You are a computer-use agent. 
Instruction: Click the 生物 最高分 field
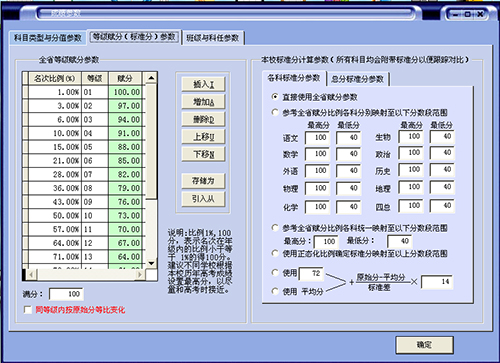411,137
